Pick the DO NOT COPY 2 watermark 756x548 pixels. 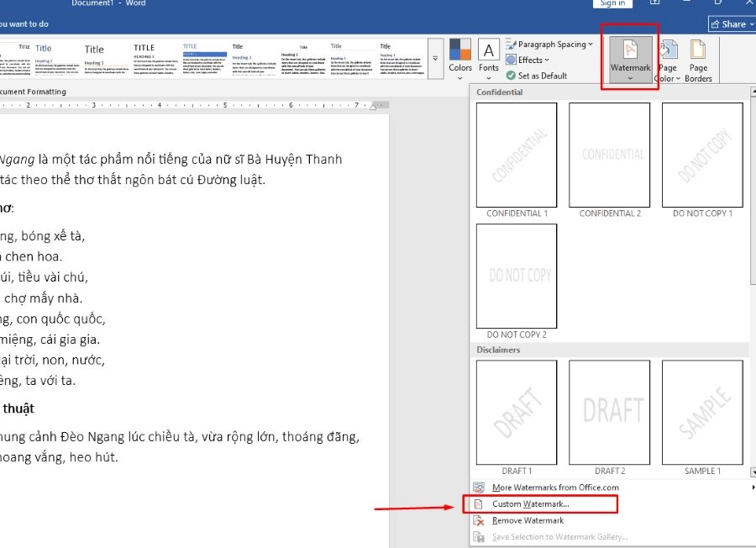pos(517,277)
